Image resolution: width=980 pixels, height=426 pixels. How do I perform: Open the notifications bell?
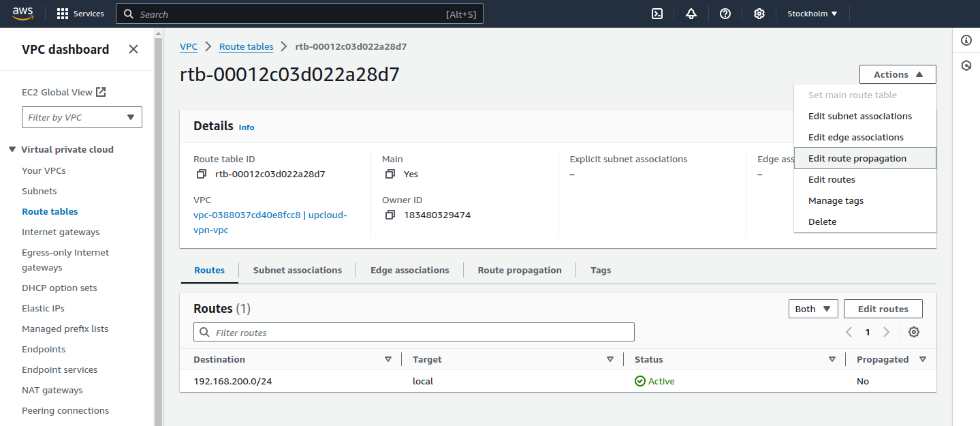691,14
